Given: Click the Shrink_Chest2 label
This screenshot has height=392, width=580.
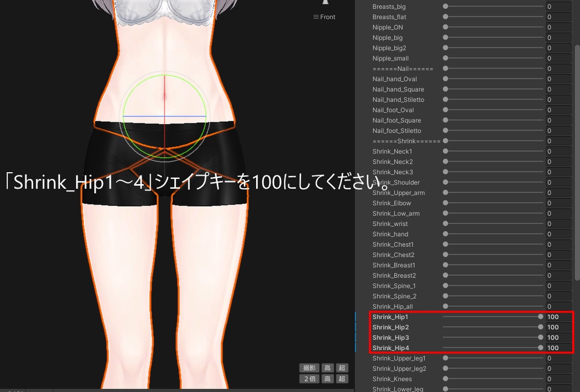Looking at the screenshot, I should 394,255.
